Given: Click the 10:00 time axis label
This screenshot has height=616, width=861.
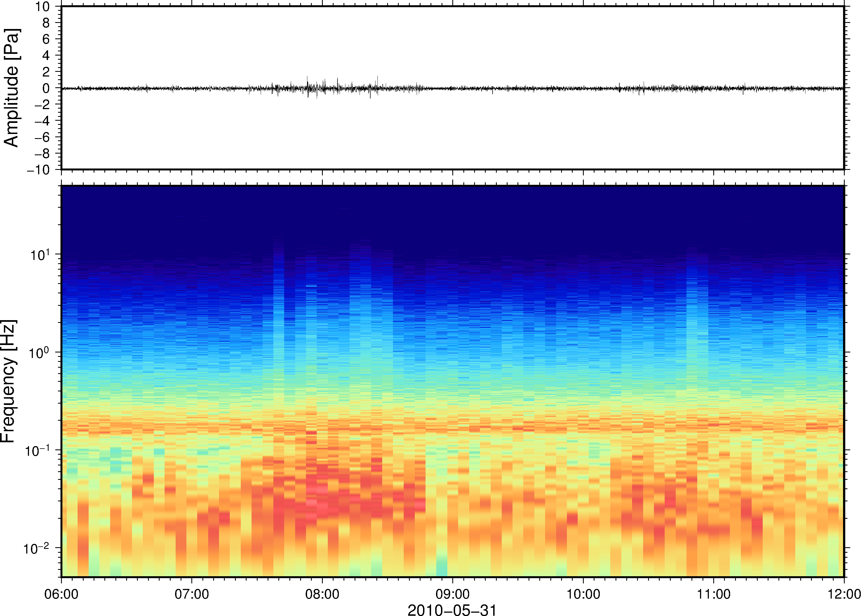Looking at the screenshot, I should 583,594.
